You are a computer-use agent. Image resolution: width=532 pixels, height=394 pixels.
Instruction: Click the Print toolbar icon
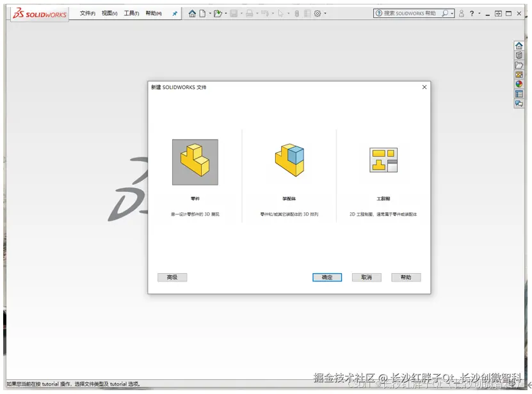coord(250,13)
